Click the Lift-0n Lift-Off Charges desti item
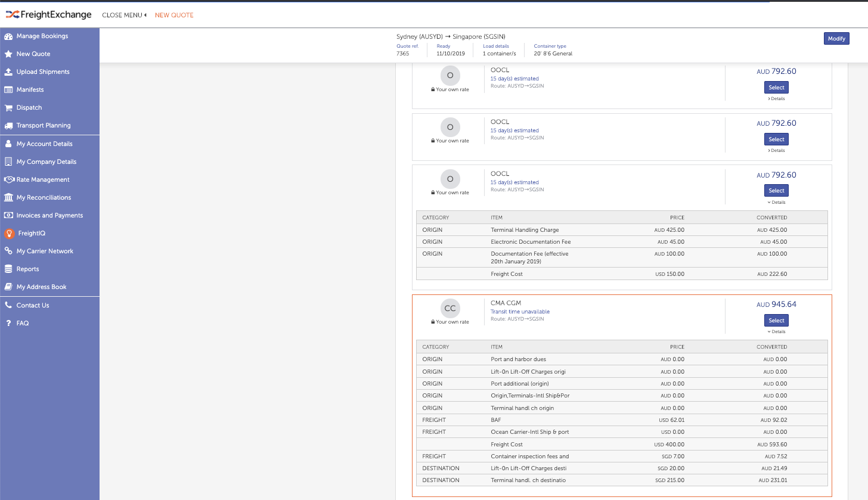This screenshot has width=868, height=500. [x=528, y=468]
